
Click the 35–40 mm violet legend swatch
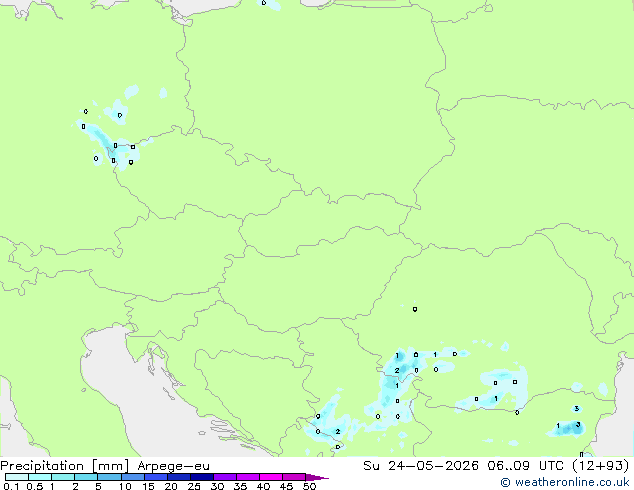coord(247,477)
